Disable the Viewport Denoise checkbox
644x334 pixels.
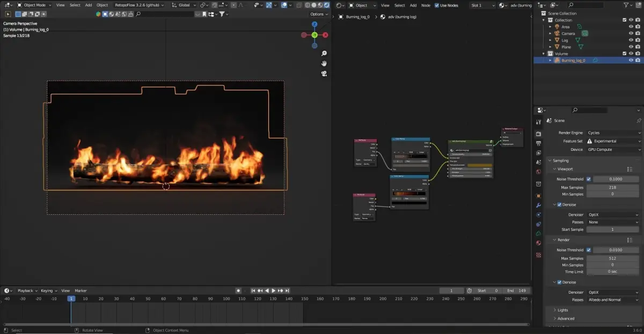(560, 205)
